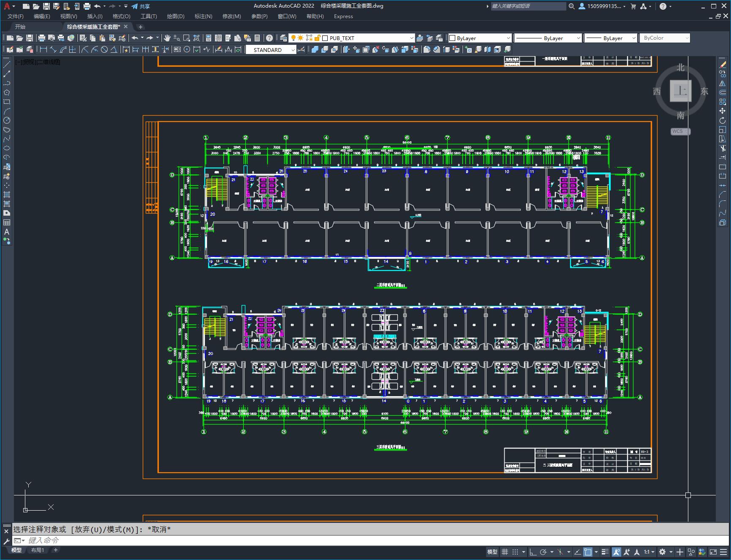The width and height of the screenshot is (731, 560).
Task: Toggle Ortho mode in status bar
Action: click(533, 552)
